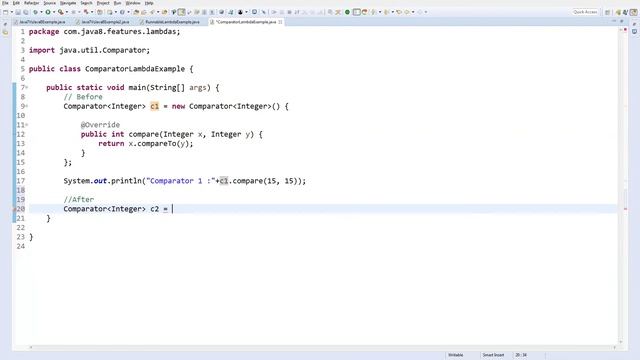Viewport: 640px width, 360px height.
Task: Switch to the second Java7 example editor tab
Action: (x=105, y=22)
